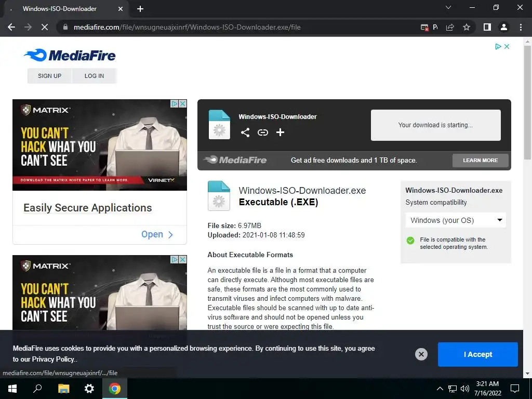The height and width of the screenshot is (399, 532).
Task: Open the Windows (your OS) dropdown
Action: click(456, 220)
